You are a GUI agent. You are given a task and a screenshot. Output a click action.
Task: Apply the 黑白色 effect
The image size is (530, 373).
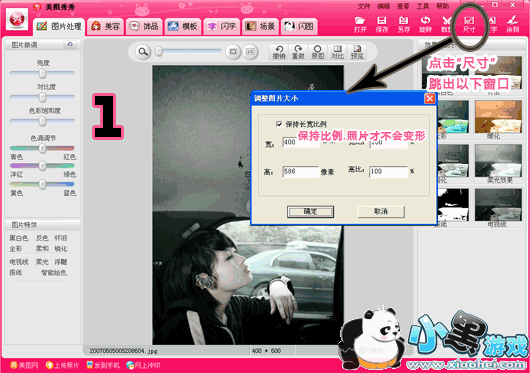point(19,238)
